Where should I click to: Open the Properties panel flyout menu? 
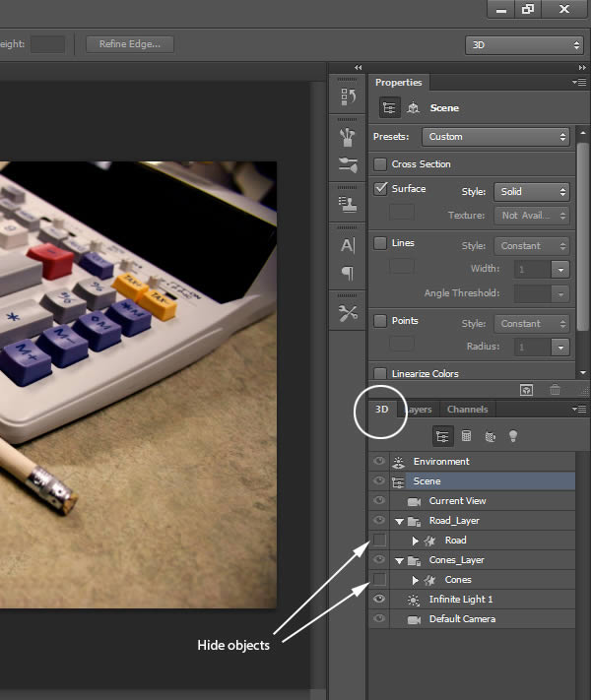[x=579, y=82]
